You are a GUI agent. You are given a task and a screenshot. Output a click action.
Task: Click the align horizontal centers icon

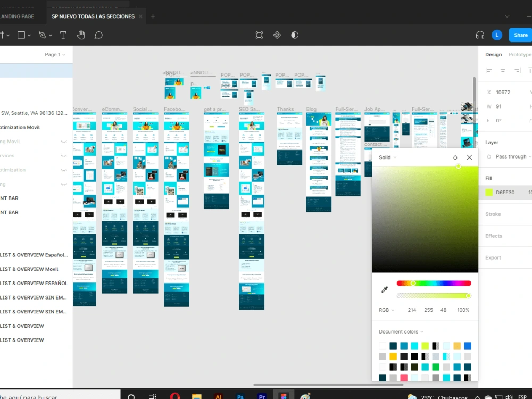503,70
